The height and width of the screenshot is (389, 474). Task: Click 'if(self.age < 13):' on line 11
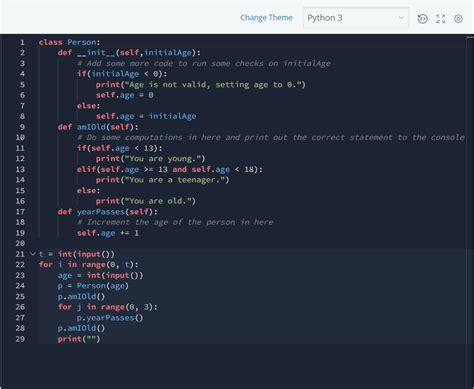point(120,148)
